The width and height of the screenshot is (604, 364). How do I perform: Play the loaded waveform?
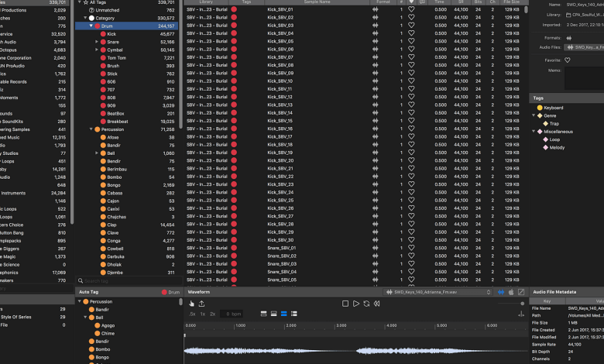point(356,304)
